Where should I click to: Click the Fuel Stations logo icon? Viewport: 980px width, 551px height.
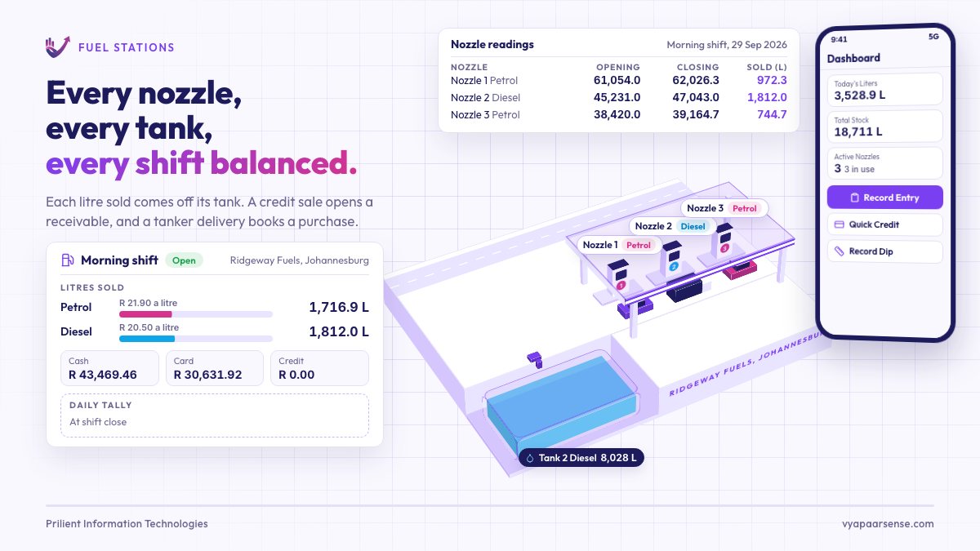[x=58, y=47]
